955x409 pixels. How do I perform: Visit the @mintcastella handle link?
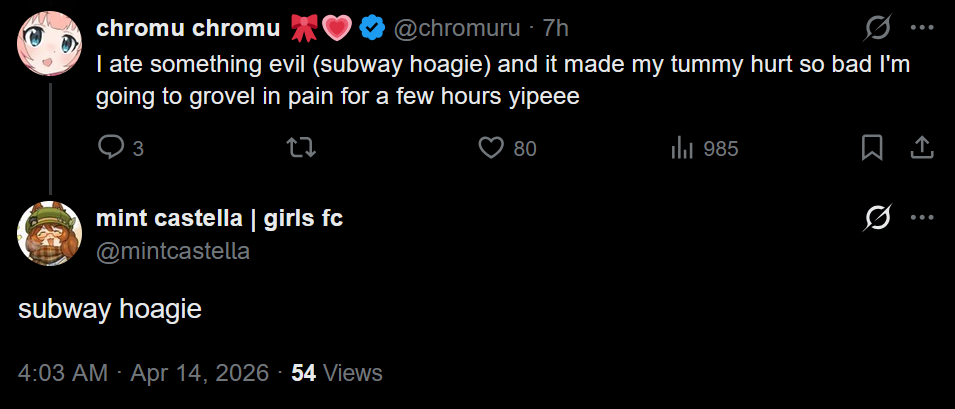point(173,251)
